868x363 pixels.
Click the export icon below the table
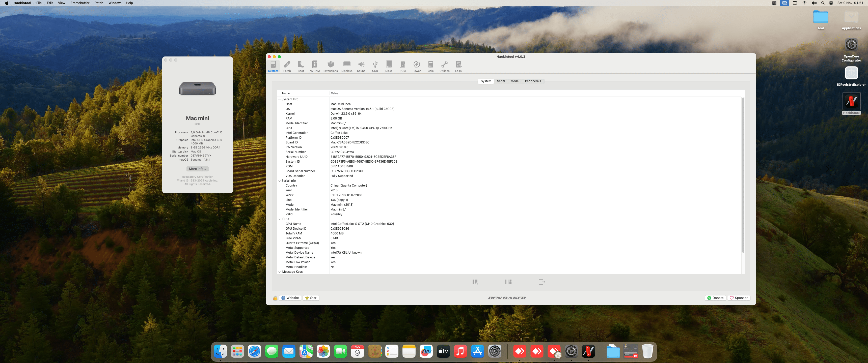tap(541, 282)
